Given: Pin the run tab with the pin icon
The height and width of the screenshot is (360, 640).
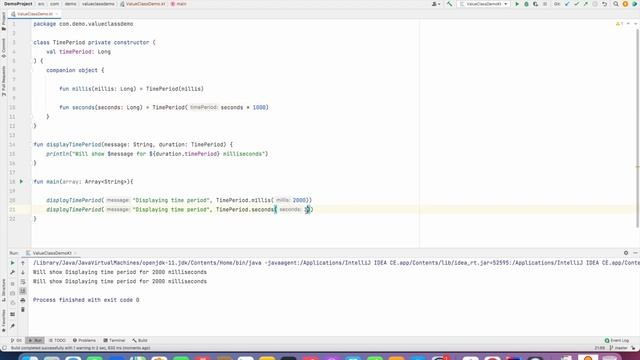Looking at the screenshot, I should tap(12, 326).
